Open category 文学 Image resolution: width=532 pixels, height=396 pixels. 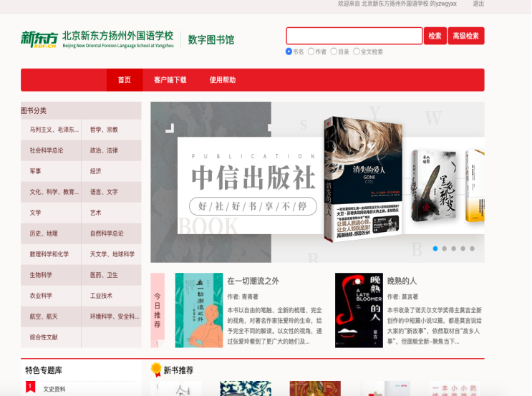[35, 213]
